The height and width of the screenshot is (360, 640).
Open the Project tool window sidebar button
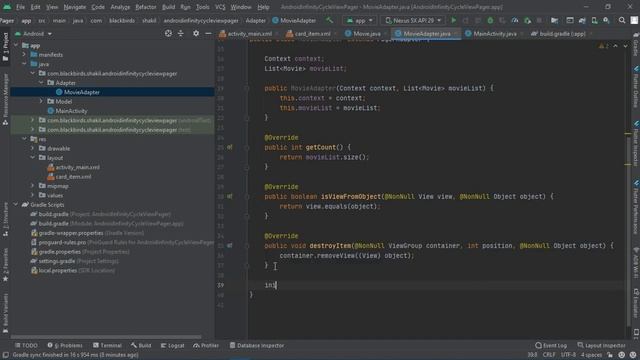click(x=5, y=48)
